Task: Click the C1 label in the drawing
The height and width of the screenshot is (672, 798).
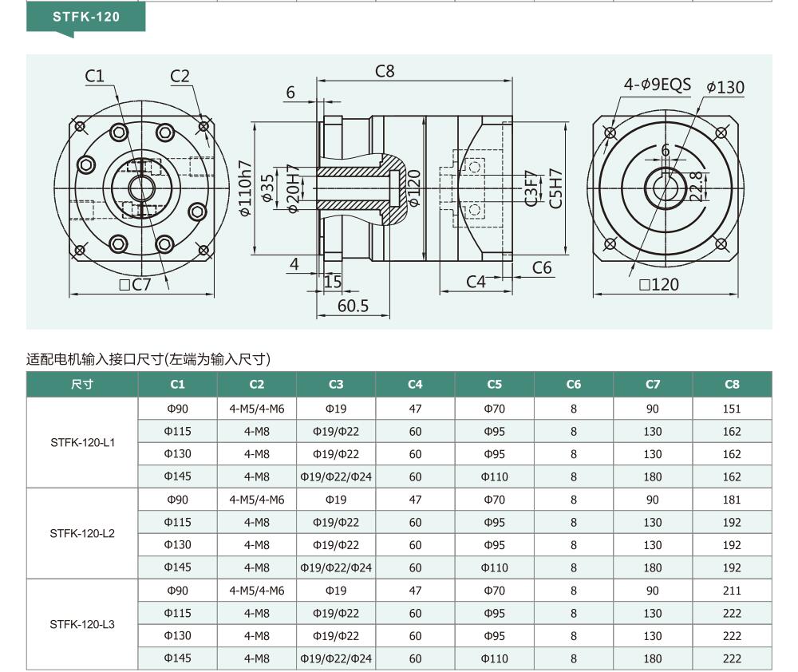Action: (95, 77)
